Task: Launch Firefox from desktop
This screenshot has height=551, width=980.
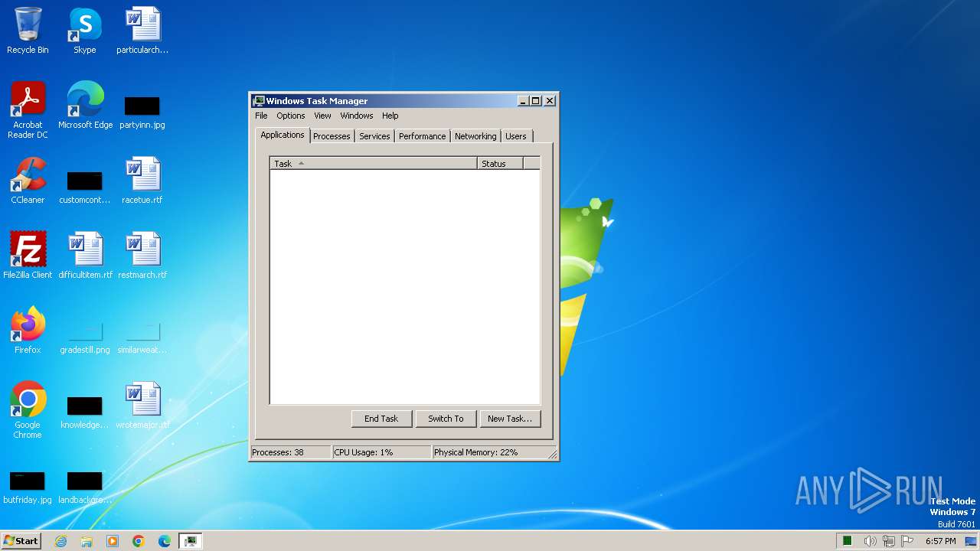Action: click(x=28, y=331)
